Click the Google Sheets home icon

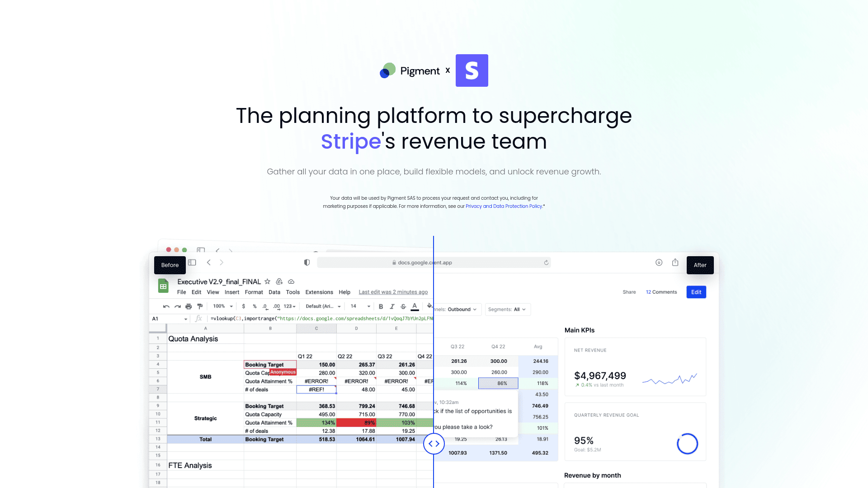(163, 286)
